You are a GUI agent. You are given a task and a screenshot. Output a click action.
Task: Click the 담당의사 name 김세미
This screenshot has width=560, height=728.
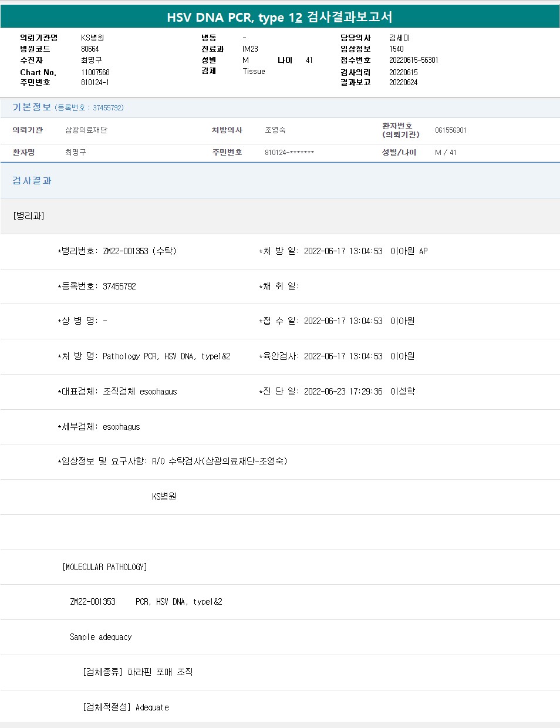click(399, 38)
